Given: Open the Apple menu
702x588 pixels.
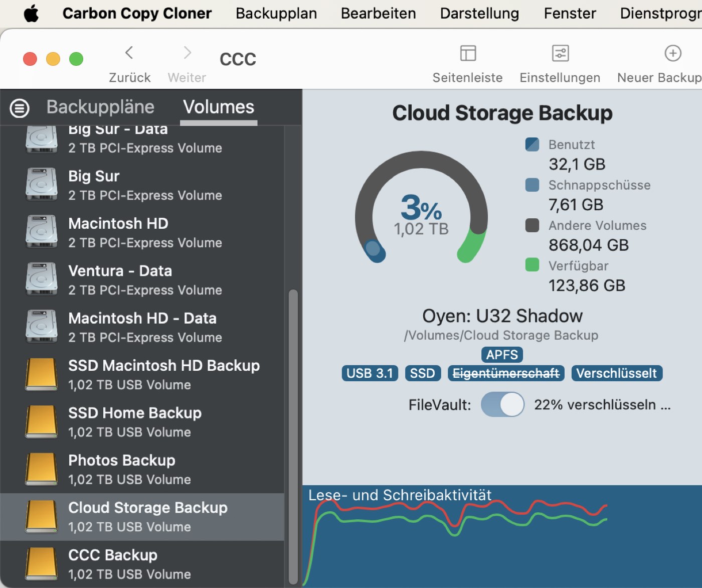Looking at the screenshot, I should pyautogui.click(x=31, y=14).
